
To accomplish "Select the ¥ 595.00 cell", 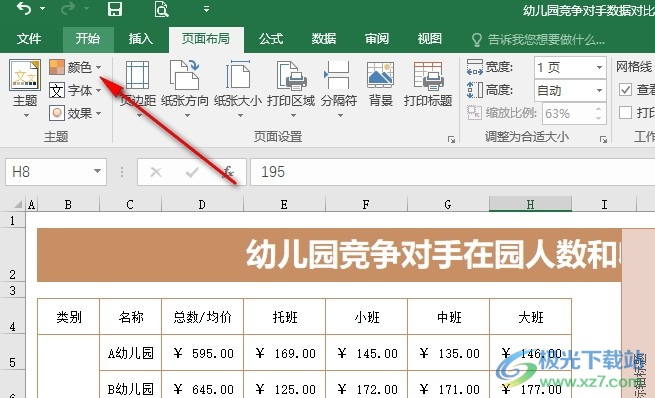I will click(x=202, y=353).
